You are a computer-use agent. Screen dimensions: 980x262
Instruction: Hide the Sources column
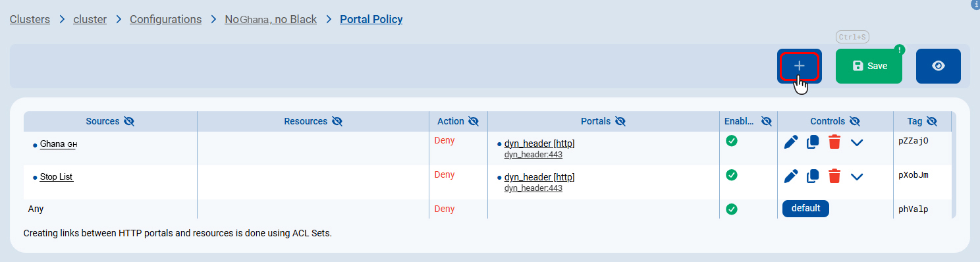pyautogui.click(x=129, y=121)
